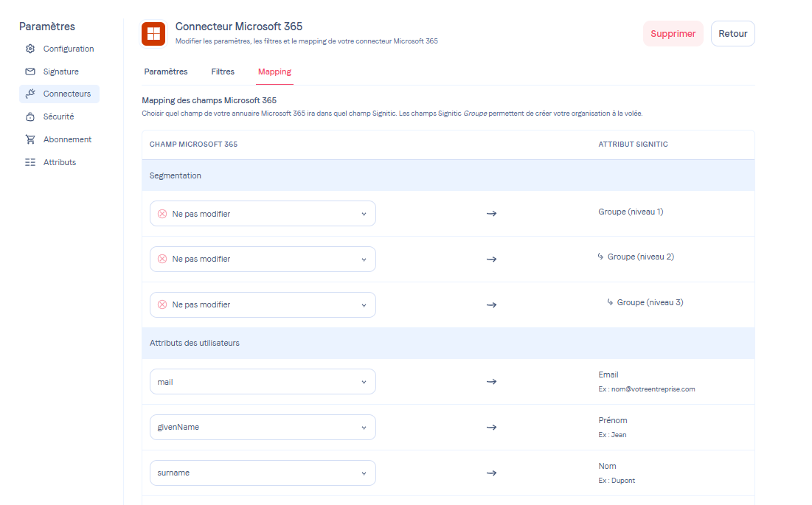The height and width of the screenshot is (505, 812).
Task: Click the Signature envelope icon
Action: 30,72
